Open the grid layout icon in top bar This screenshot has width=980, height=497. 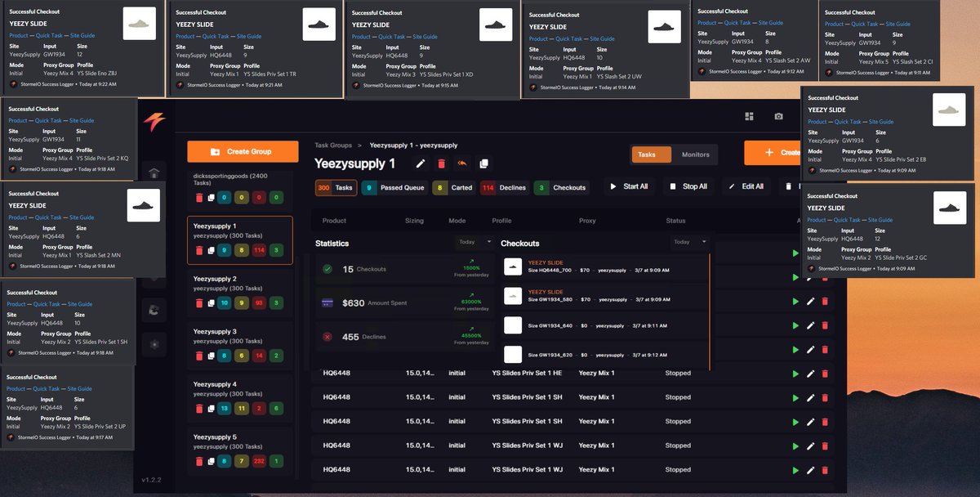pos(749,117)
